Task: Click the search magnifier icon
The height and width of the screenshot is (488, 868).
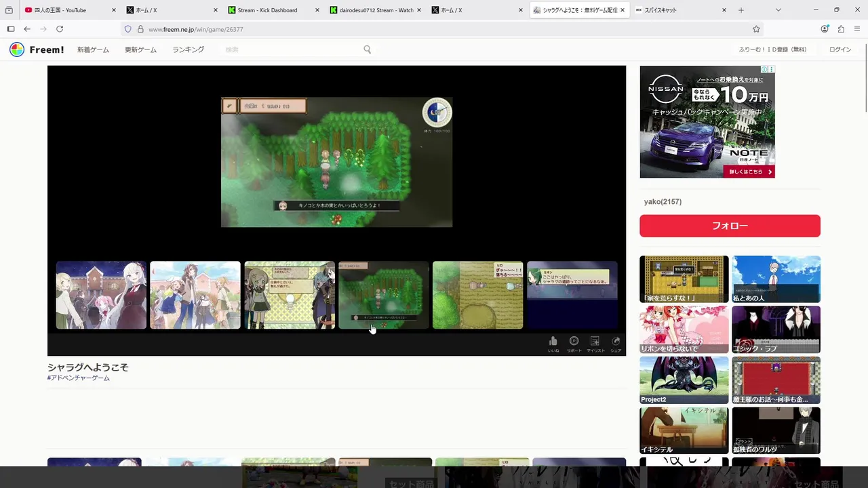Action: tap(367, 49)
